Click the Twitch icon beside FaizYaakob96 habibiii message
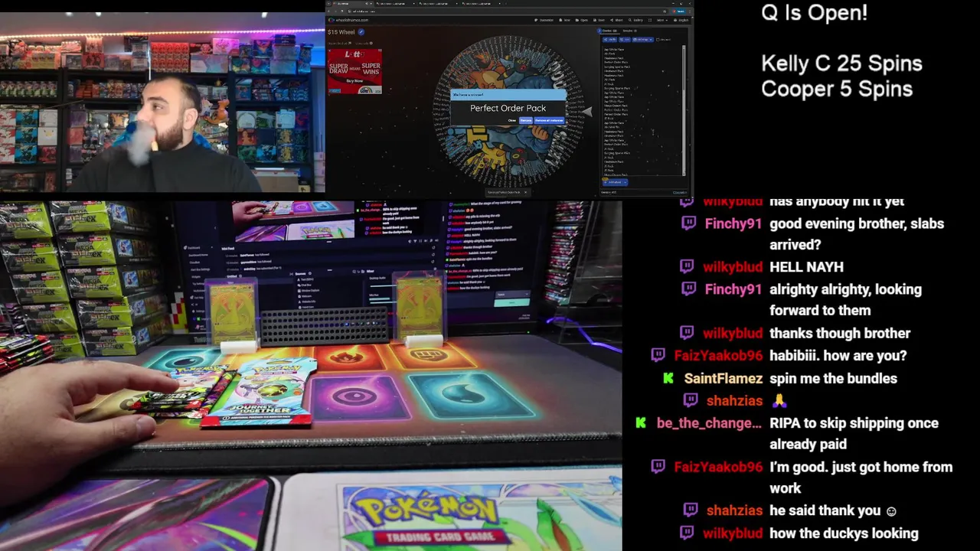 coord(658,355)
